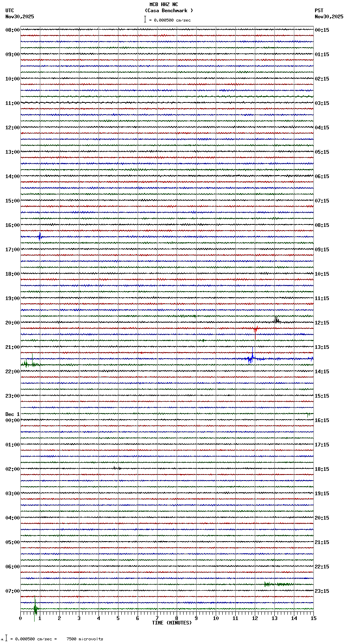Click the '7' minute tick label on the x-axis
This screenshot has width=346, height=644.
(x=157, y=618)
